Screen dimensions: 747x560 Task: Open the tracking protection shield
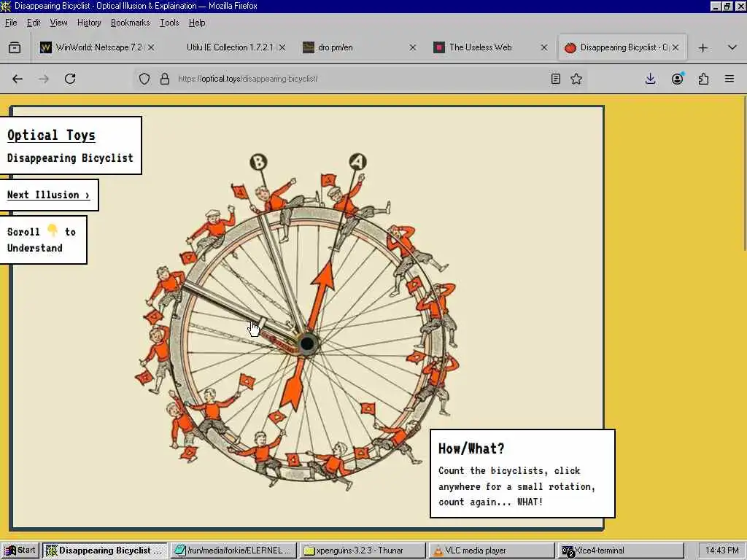pyautogui.click(x=144, y=79)
